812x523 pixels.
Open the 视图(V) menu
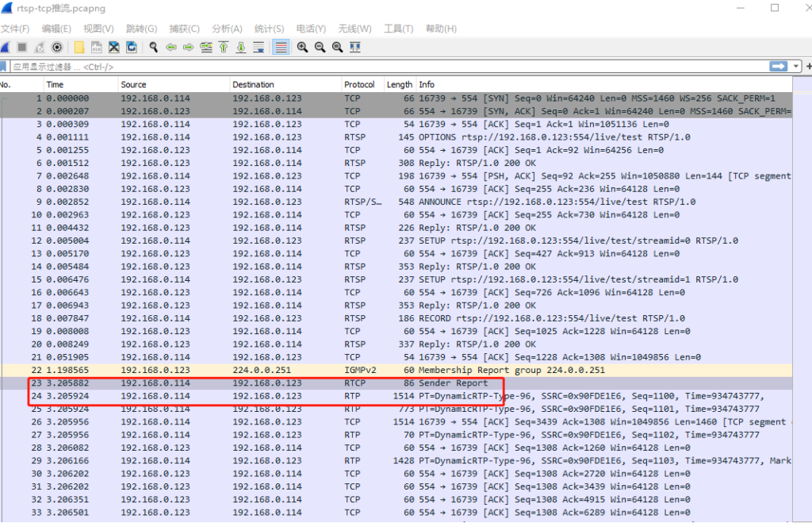point(98,29)
